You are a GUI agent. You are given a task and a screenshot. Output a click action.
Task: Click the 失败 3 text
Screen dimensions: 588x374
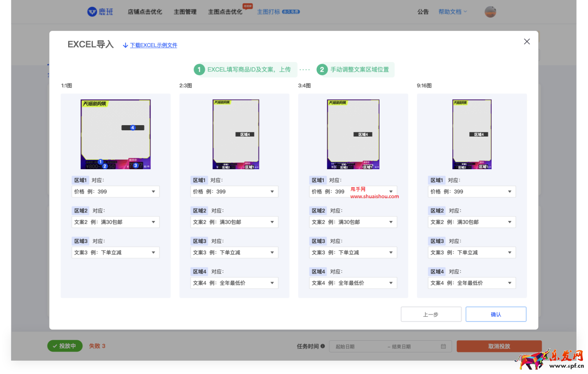pyautogui.click(x=97, y=346)
